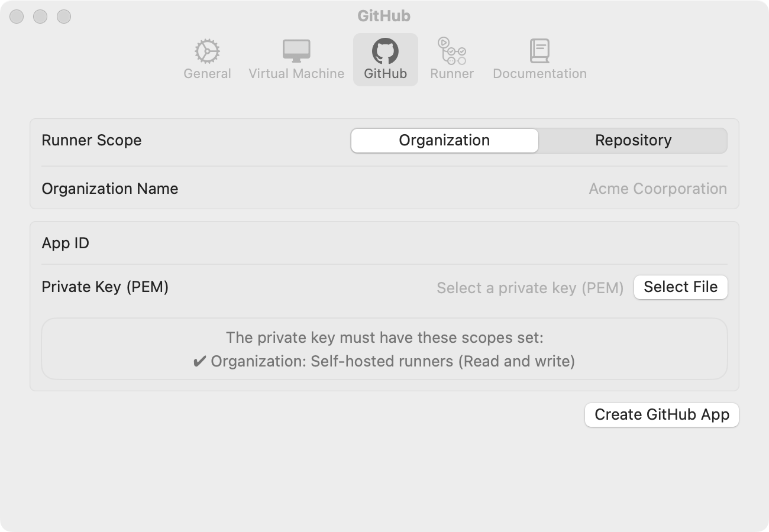Click the private key PEM placeholder text
Image resolution: width=769 pixels, height=532 pixels.
[x=530, y=288]
